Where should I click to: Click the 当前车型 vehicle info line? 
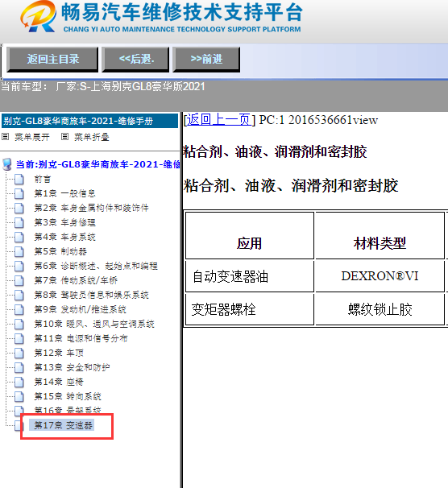[x=103, y=86]
